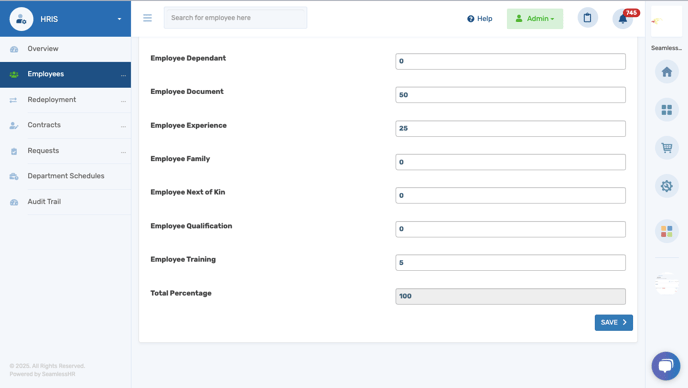Click the HRIS module avatar icon
The image size is (688, 388).
(21, 19)
